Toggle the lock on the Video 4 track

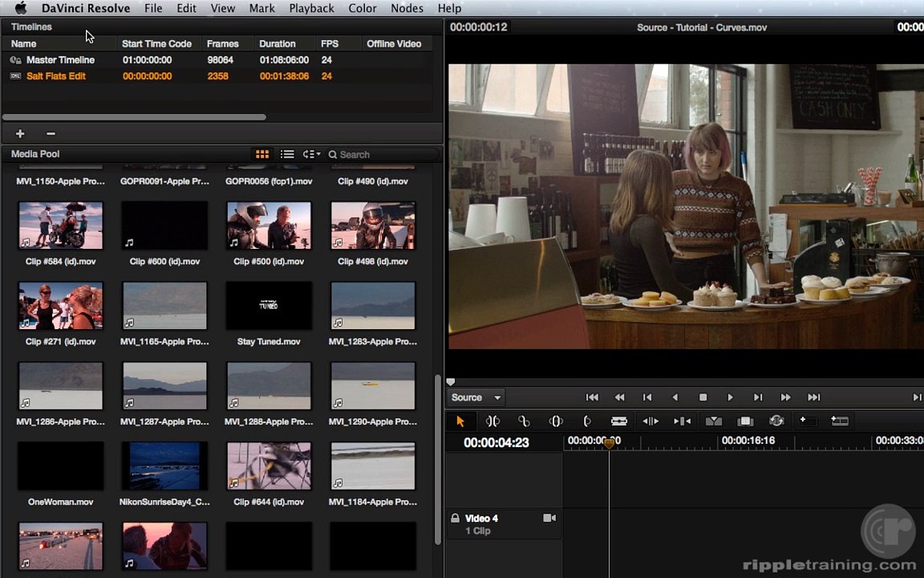[455, 518]
